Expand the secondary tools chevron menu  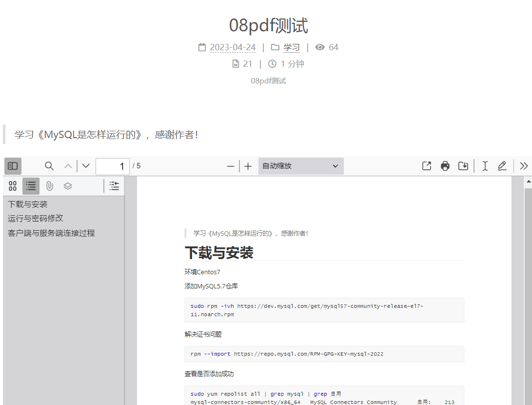pyautogui.click(x=524, y=166)
